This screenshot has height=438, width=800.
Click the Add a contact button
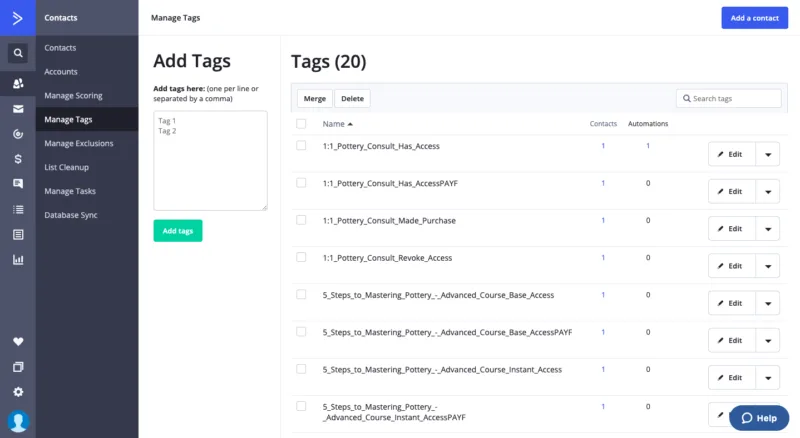754,18
